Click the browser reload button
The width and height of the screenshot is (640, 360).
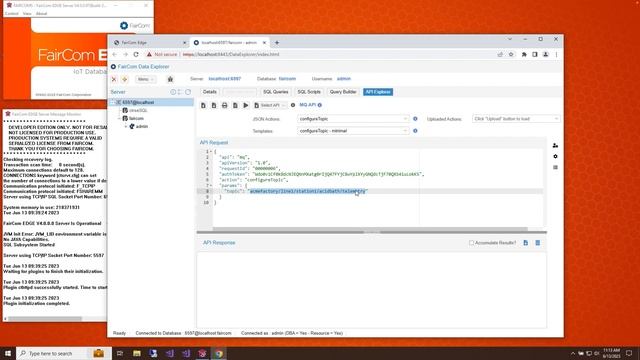[x=136, y=54]
